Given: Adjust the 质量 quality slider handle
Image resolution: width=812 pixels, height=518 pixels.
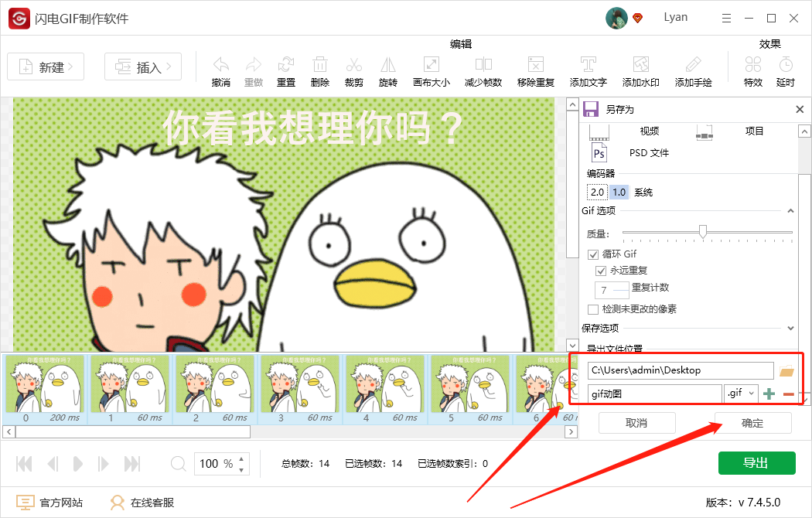Looking at the screenshot, I should coord(703,231).
